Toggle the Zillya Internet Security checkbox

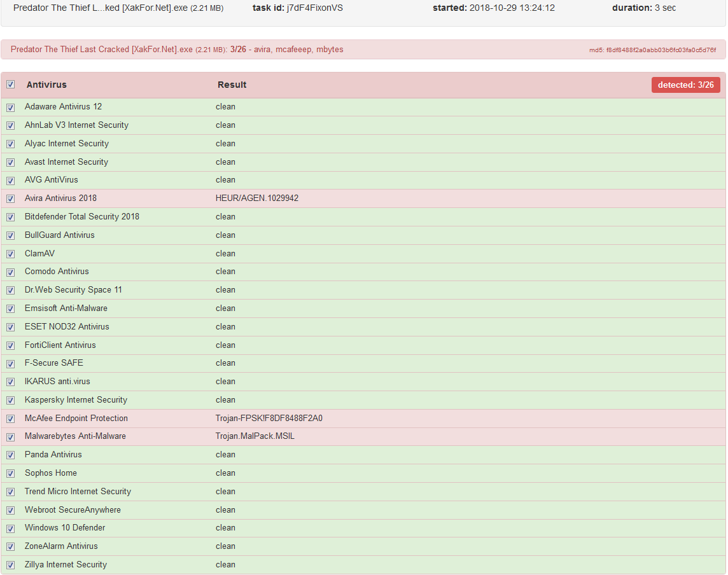click(x=11, y=565)
